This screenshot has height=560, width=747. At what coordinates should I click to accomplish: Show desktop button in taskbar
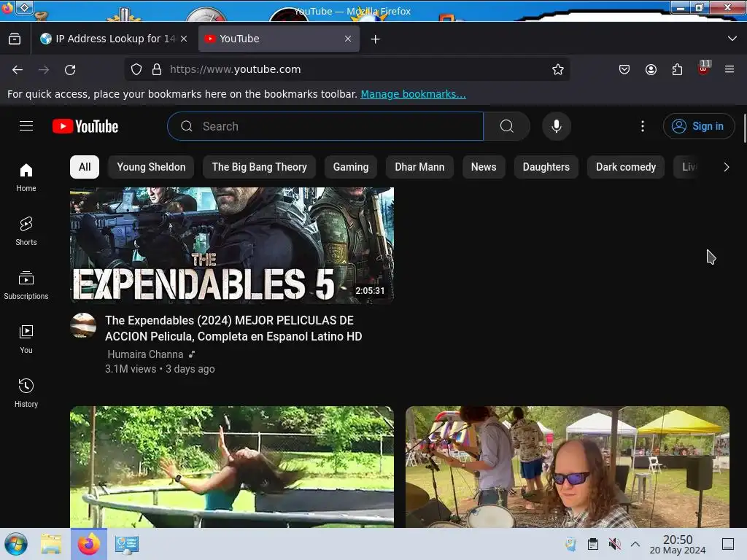coord(728,544)
